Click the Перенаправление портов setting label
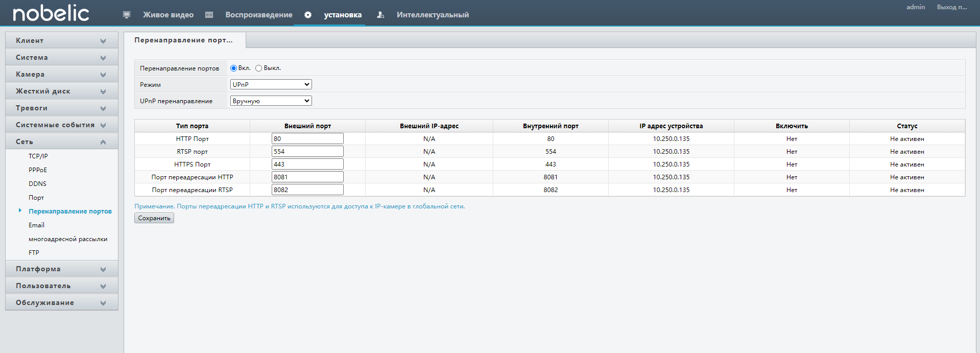Viewport: 980px width, 353px height. click(x=180, y=68)
